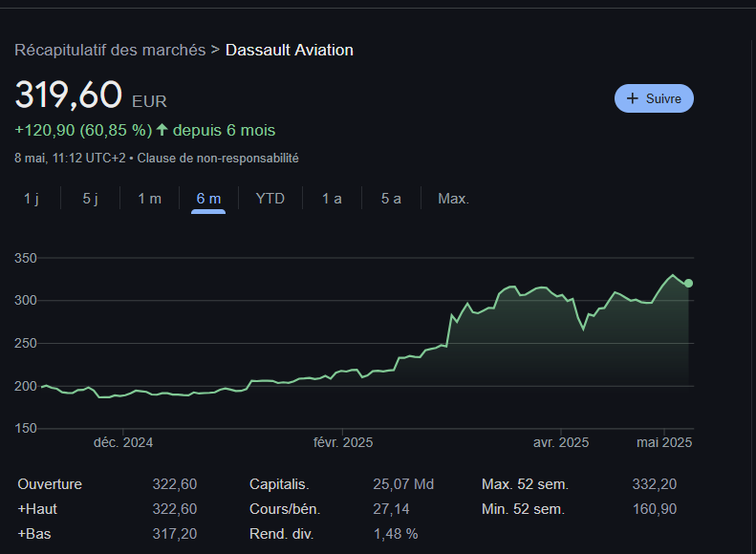This screenshot has height=554, width=756.
Task: Select the 1 j time range tab
Action: pyautogui.click(x=32, y=199)
